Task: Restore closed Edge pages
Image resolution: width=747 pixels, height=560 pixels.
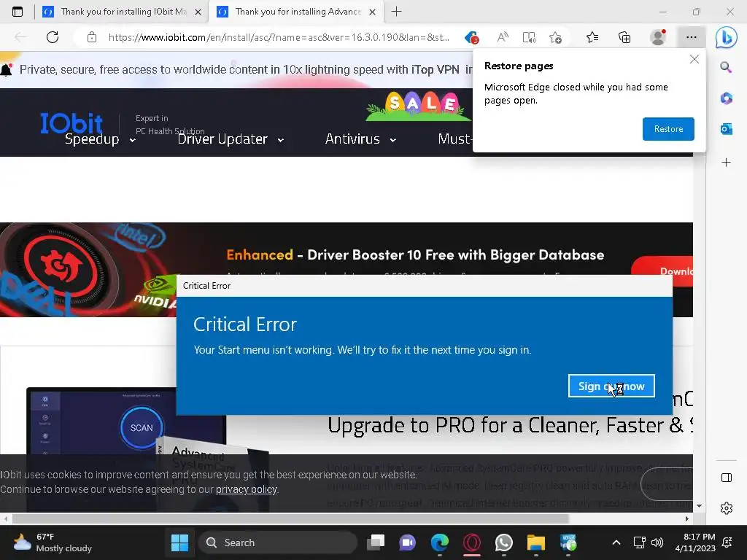Action: (668, 129)
